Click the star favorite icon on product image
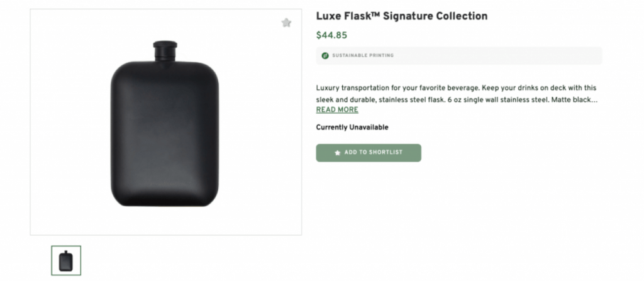Viewport: 644px width, 281px height. click(286, 23)
